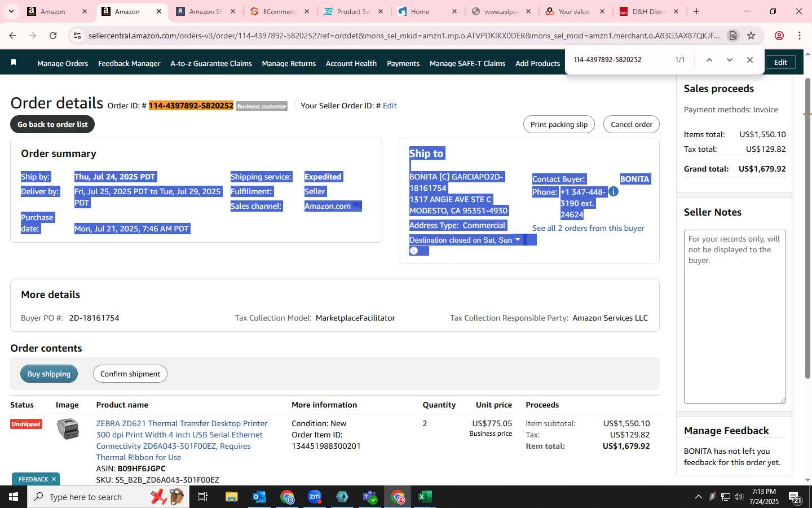The width and height of the screenshot is (812, 508).
Task: Go to Account Health
Action: click(x=351, y=63)
